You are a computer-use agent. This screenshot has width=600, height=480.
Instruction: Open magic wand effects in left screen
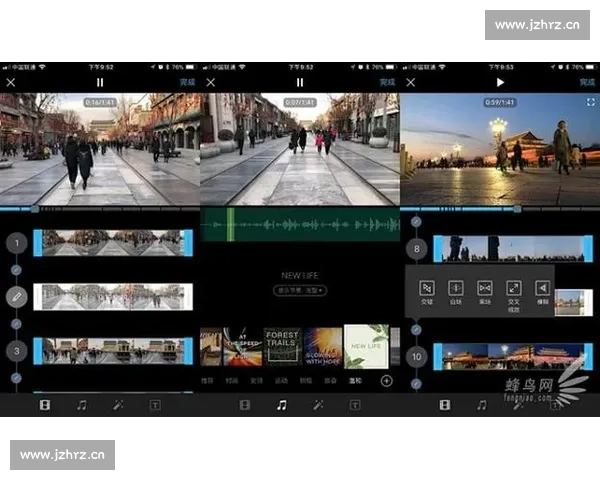click(118, 405)
